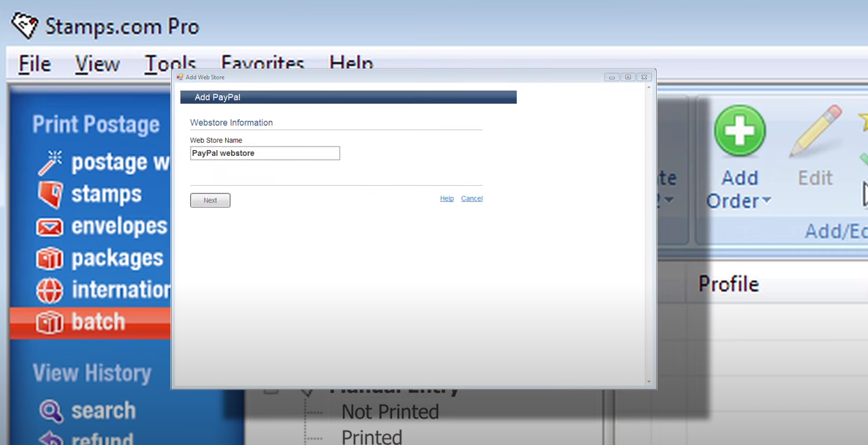This screenshot has height=445, width=868.
Task: Click the Help link in the dialog
Action: pos(447,198)
